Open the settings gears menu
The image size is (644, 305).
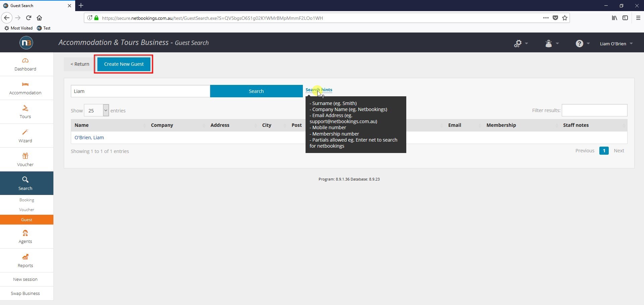[x=520, y=43]
